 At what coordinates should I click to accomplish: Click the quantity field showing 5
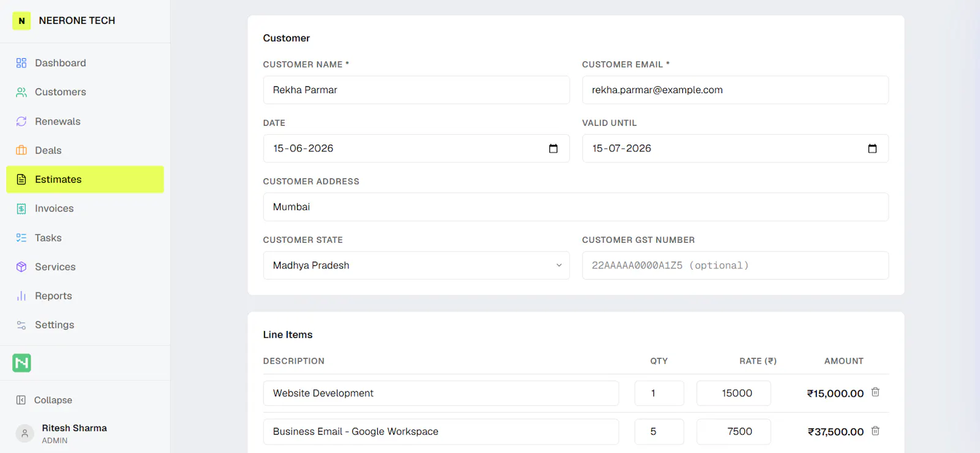coord(659,432)
